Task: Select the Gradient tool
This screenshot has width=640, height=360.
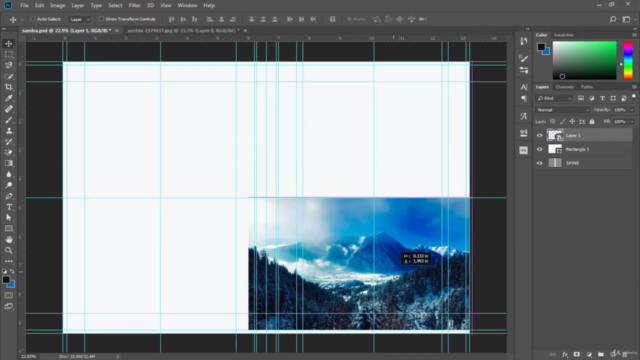Action: click(9, 163)
